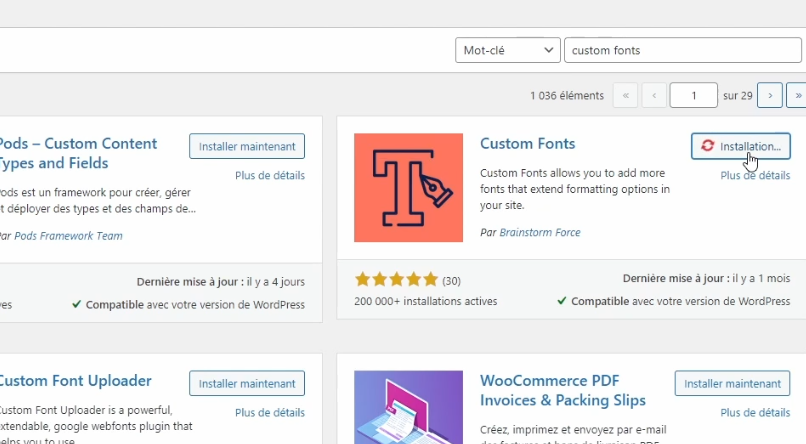Click the current page number field
Image resolution: width=806 pixels, height=444 pixels.
(x=693, y=96)
